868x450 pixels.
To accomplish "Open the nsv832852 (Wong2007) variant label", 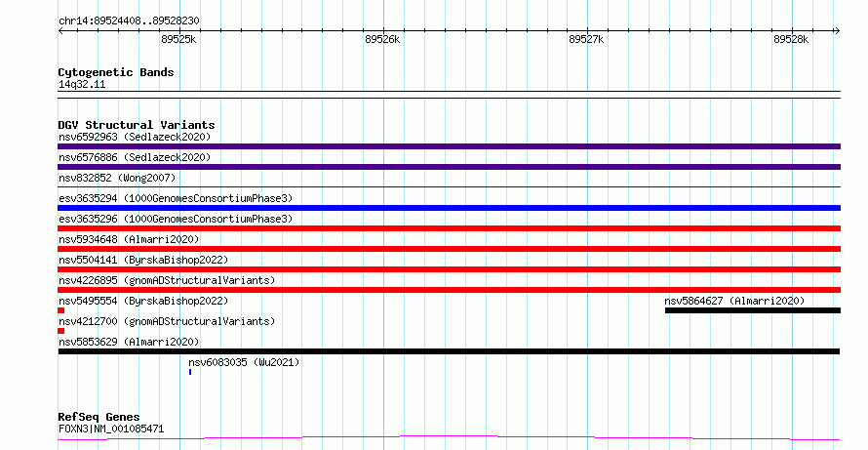I will [117, 178].
